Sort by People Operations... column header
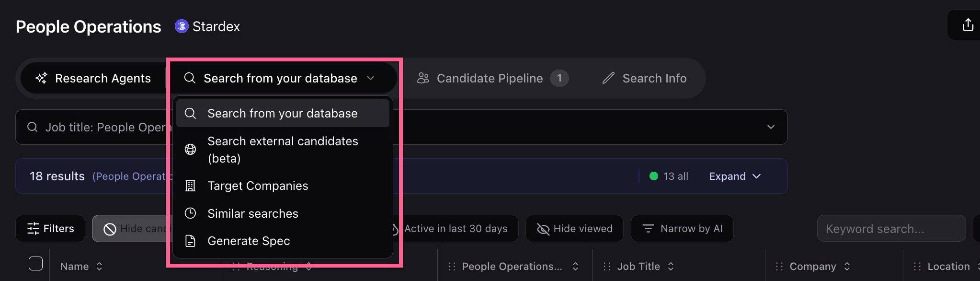 (512, 266)
